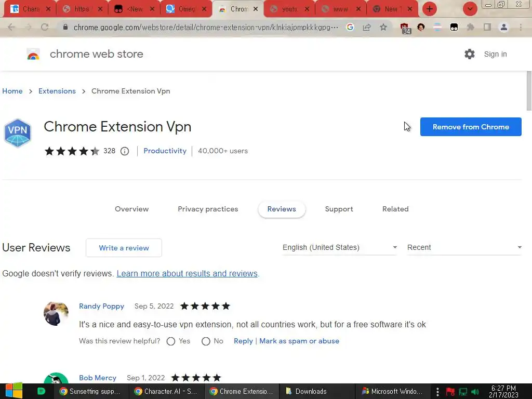This screenshot has height=399, width=532.
Task: Go to Extensions breadcrumb link
Action: coord(57,91)
